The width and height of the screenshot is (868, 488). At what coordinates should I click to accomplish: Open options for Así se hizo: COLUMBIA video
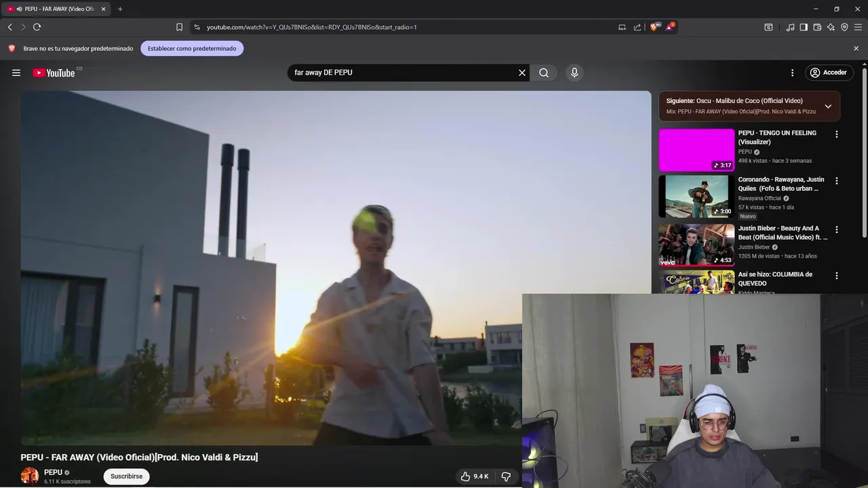click(x=836, y=276)
